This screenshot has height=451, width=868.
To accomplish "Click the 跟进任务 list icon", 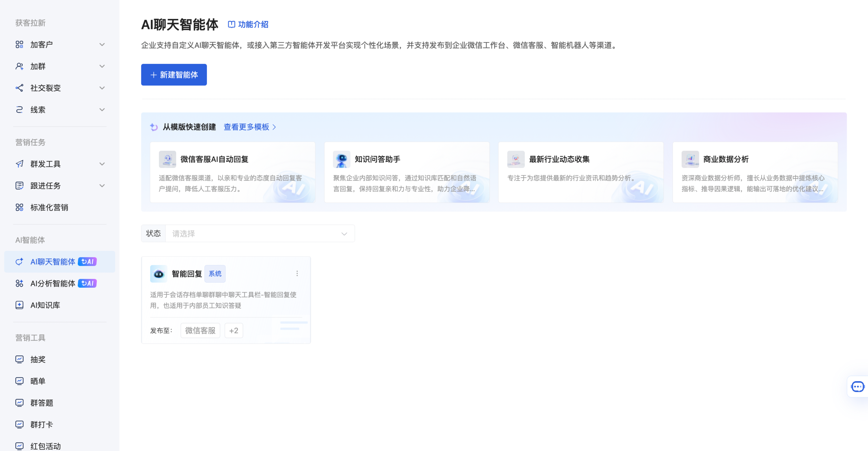I will [x=19, y=186].
